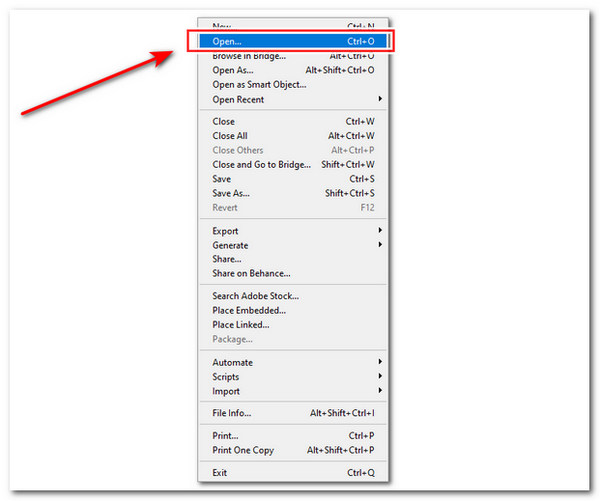The height and width of the screenshot is (501, 600).
Task: Choose the Close menu item
Action: [293, 121]
